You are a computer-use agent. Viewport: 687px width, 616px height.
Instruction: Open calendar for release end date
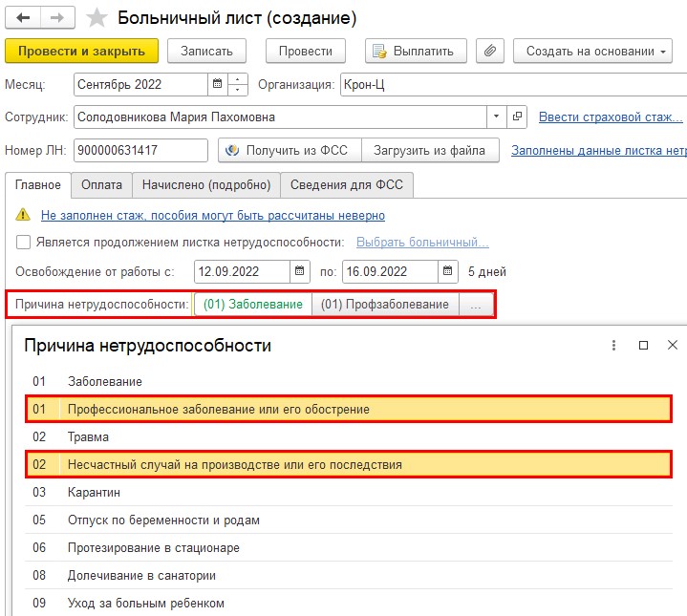[x=448, y=271]
